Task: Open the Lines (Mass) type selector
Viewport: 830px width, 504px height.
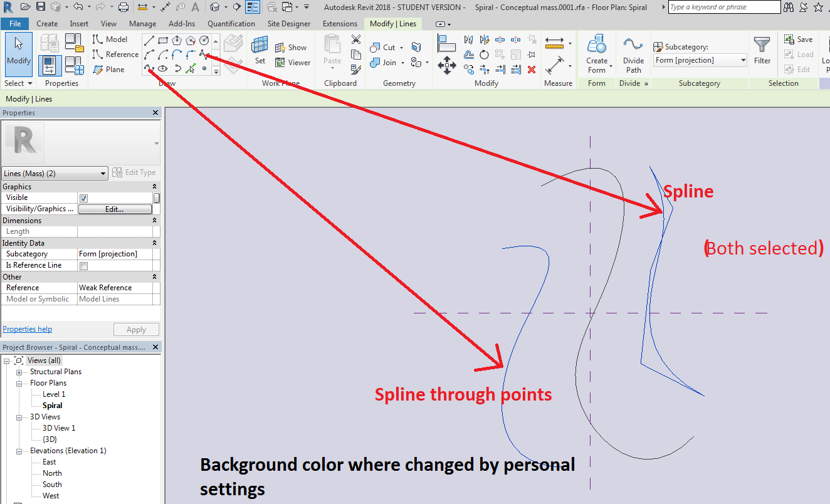Action: coord(55,174)
